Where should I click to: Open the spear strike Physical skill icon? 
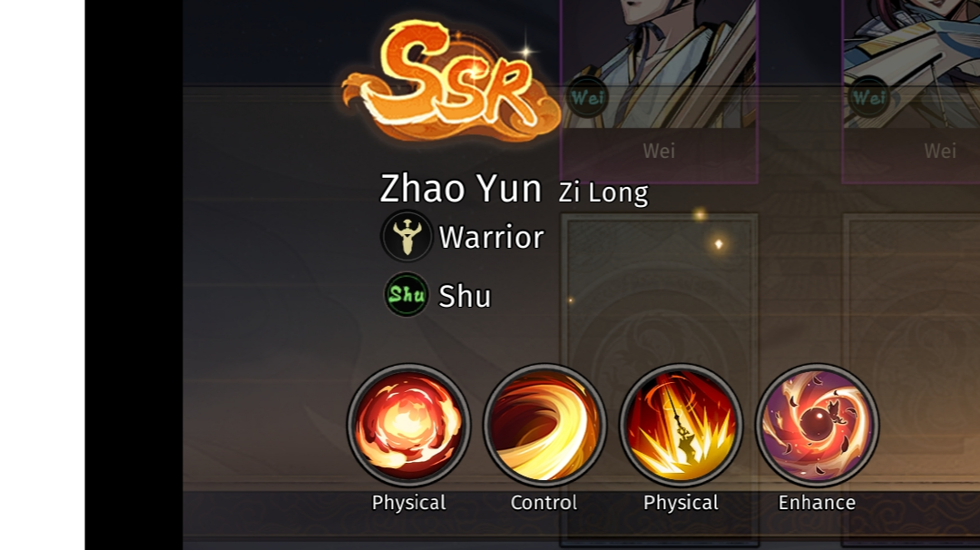point(681,426)
